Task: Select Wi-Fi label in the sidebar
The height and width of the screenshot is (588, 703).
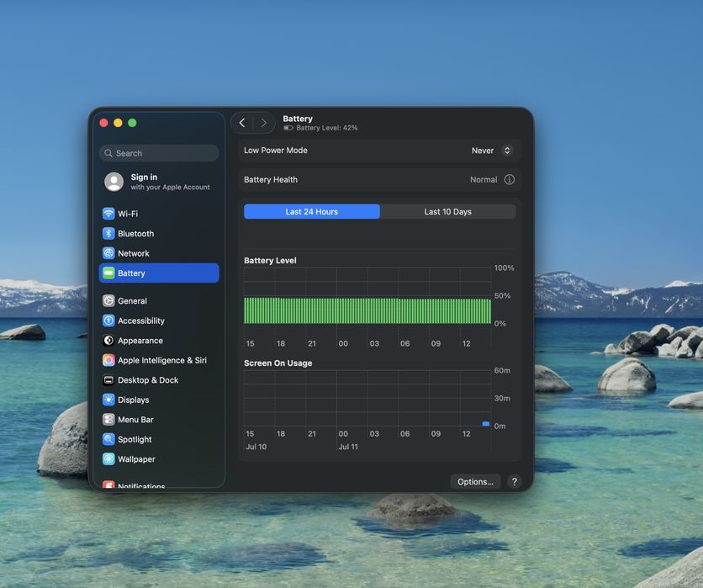Action: 128,214
